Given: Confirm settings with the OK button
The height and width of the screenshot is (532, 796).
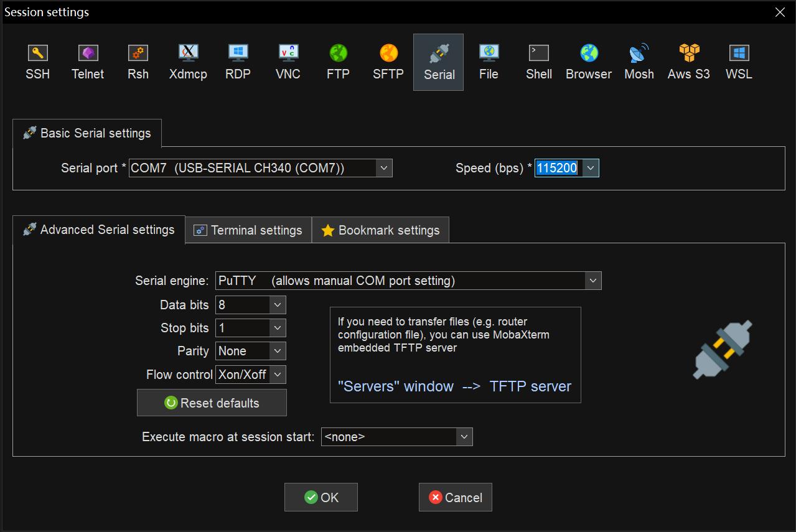Looking at the screenshot, I should (x=321, y=497).
